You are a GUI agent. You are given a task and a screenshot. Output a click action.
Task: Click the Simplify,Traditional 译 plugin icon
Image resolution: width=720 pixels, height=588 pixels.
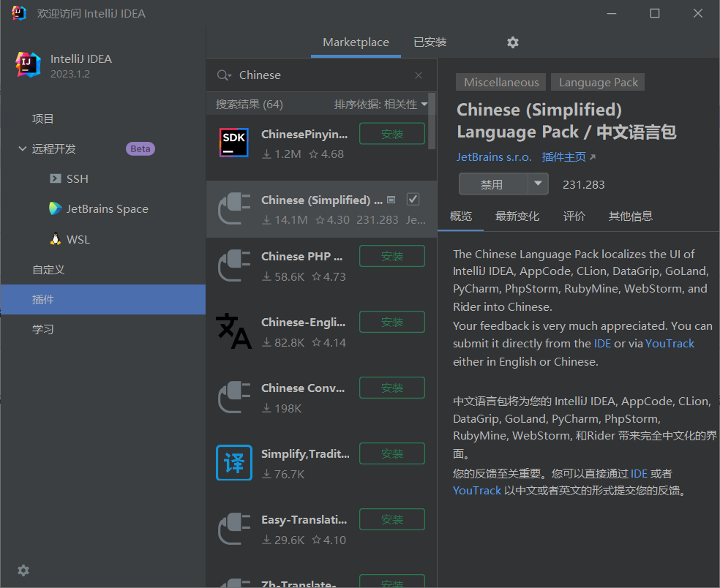(x=233, y=463)
